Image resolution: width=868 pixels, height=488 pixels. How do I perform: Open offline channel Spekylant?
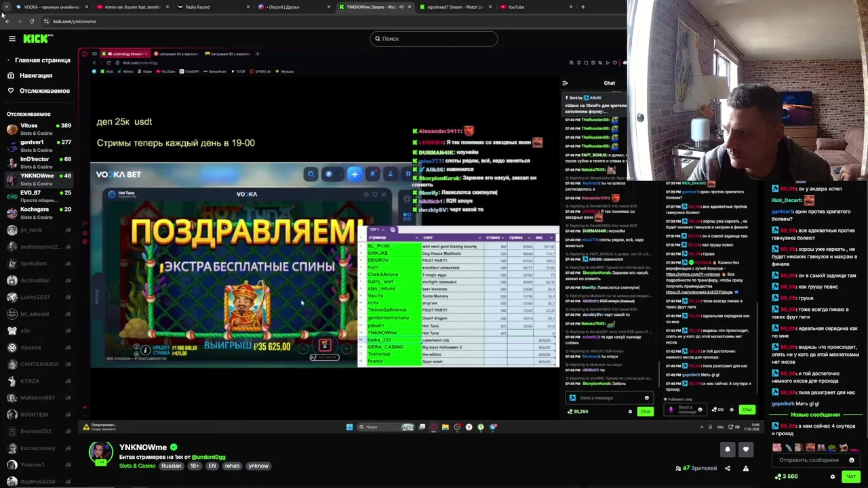click(38, 263)
